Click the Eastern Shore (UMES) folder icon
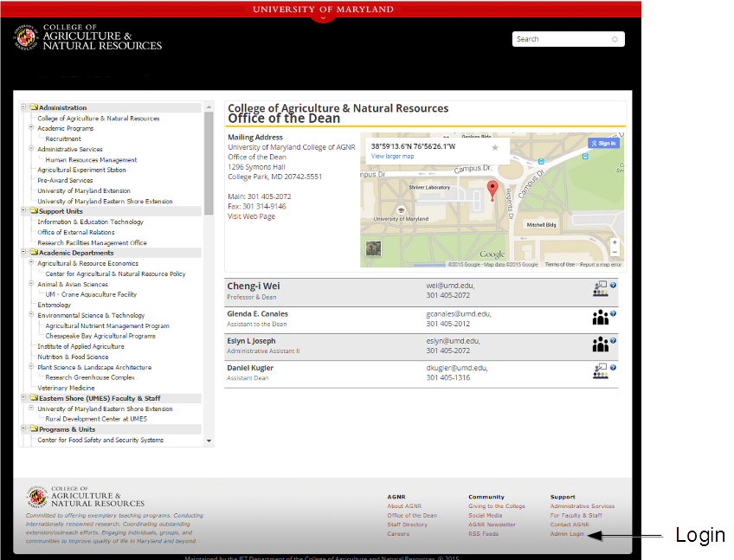 coord(34,398)
